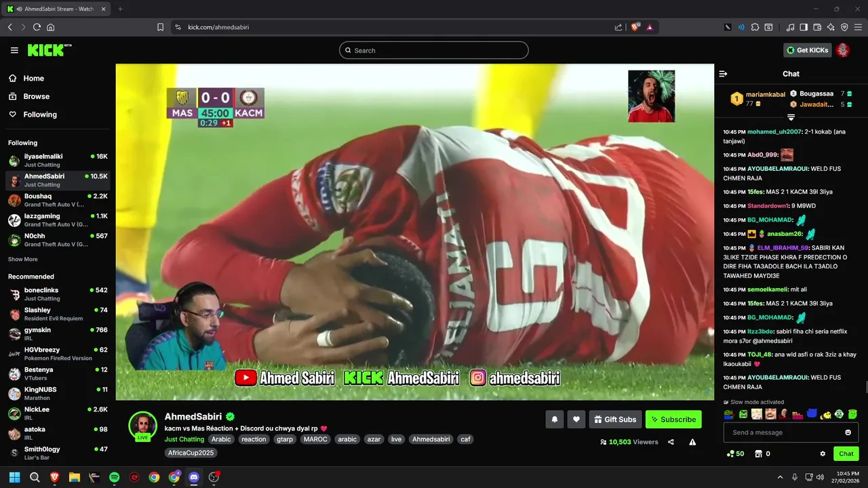
Task: Click AhmedSabiri streamer avatar with LIVE badge
Action: (143, 426)
